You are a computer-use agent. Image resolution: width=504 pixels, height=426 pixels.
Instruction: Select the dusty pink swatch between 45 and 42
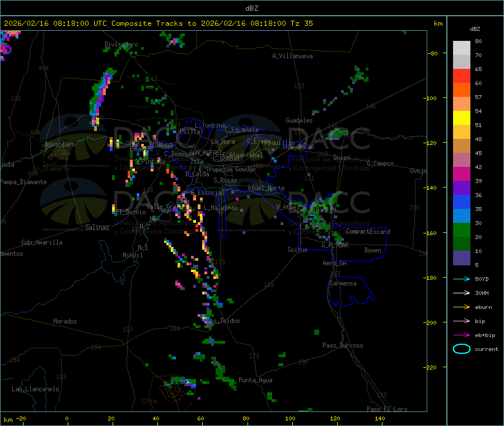(461, 160)
